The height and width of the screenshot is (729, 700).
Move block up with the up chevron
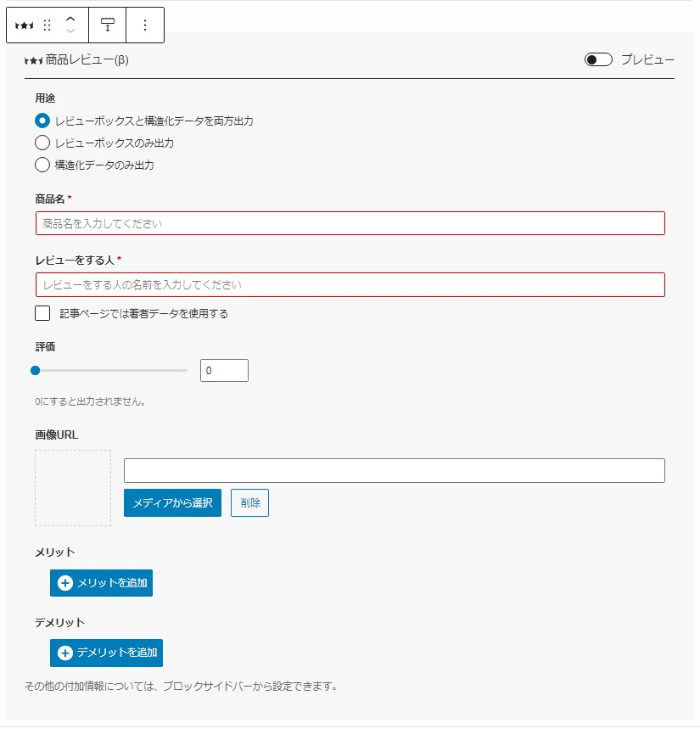coord(70,19)
